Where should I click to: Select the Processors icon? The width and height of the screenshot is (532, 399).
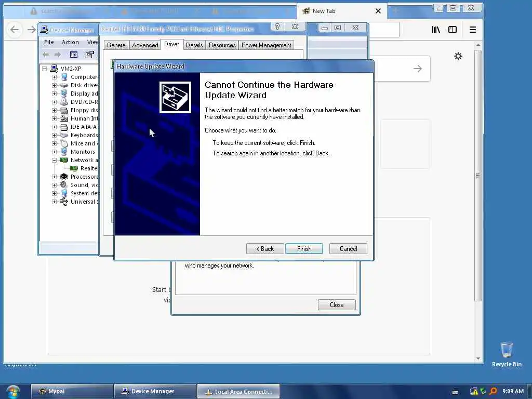[64, 177]
